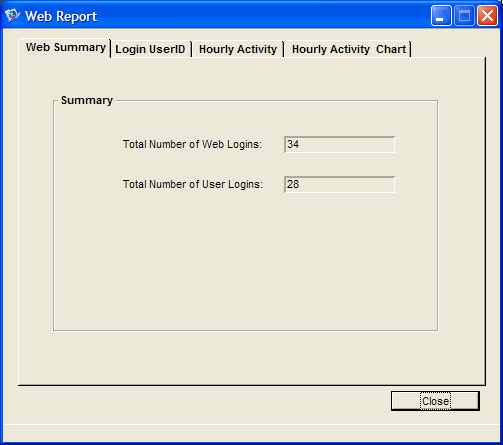Screen dimensions: 503x445
Task: Click the Total Number of Web Logins field
Action: [x=339, y=145]
